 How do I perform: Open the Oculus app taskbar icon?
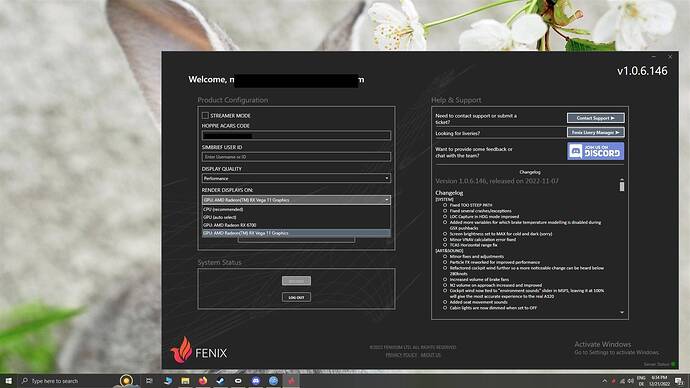click(238, 381)
